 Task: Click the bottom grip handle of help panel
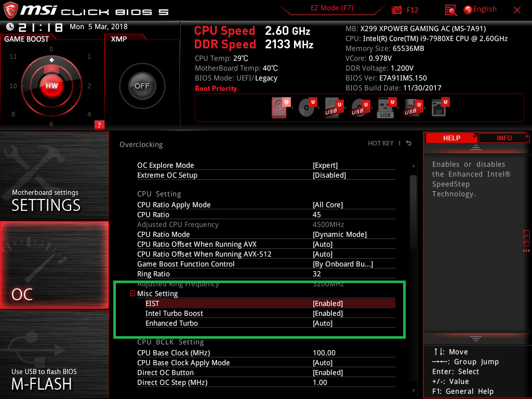coord(476,338)
